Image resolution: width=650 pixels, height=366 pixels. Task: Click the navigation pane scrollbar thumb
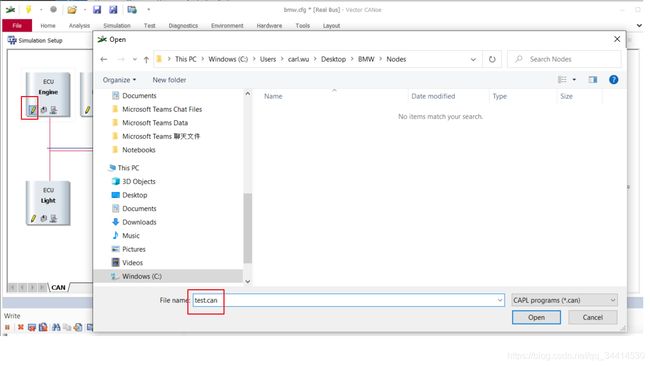pos(247,228)
